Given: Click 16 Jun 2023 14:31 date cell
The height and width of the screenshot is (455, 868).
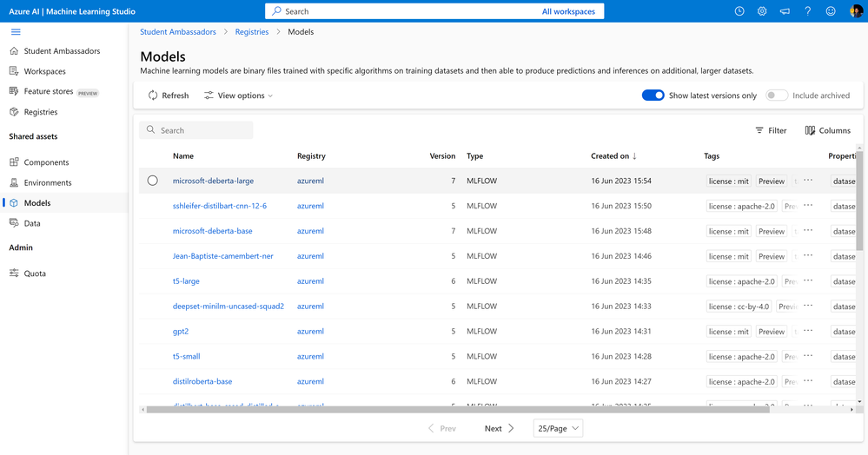Looking at the screenshot, I should point(621,331).
